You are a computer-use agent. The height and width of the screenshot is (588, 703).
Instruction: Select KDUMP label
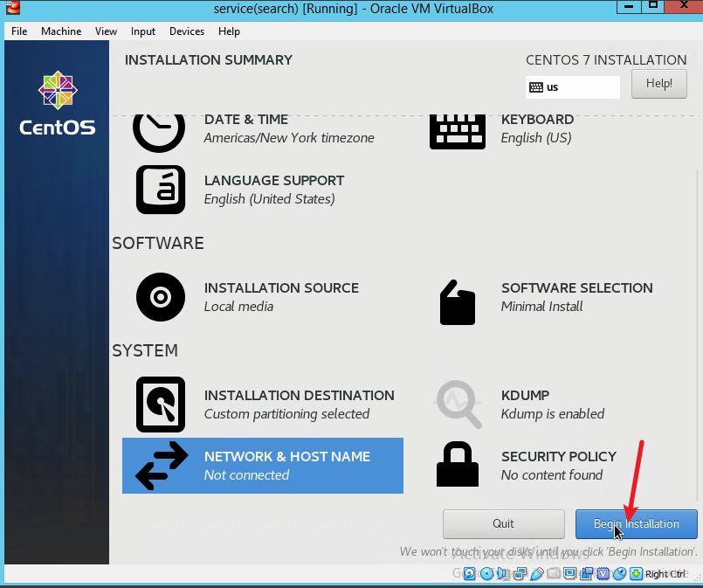tap(525, 396)
